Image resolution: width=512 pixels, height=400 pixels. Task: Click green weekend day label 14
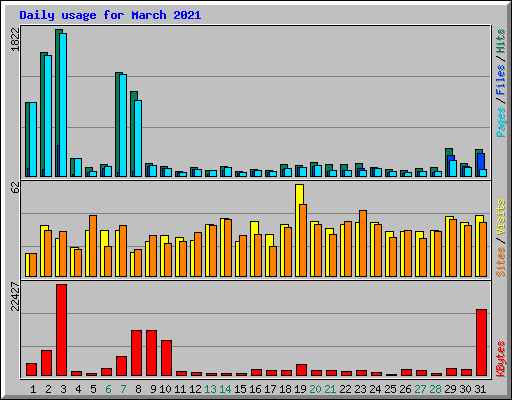[225, 389]
